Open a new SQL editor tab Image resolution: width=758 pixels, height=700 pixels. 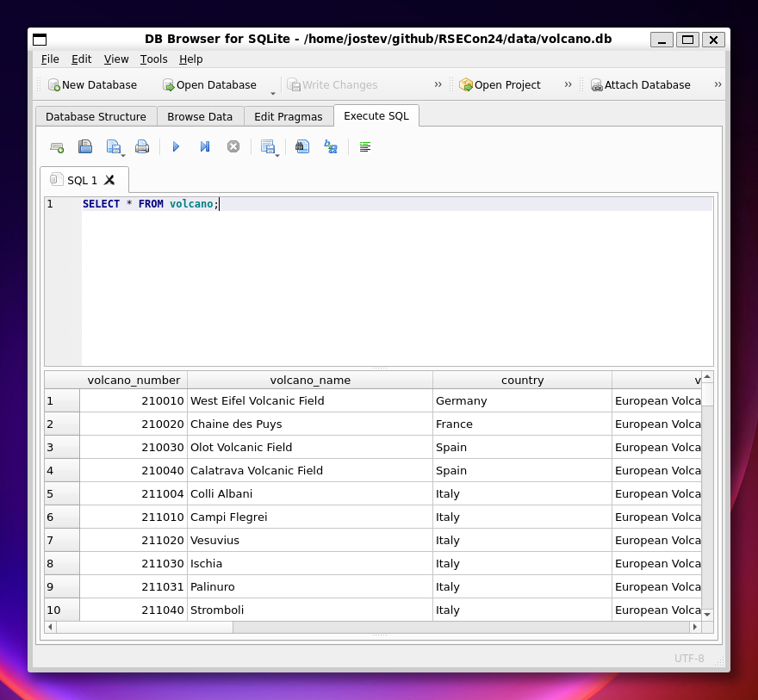tap(57, 147)
